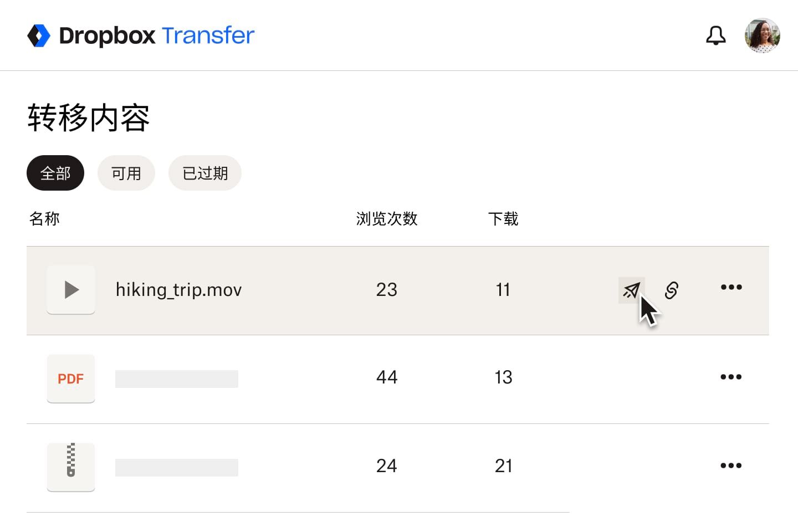Click the PDF row's placeholder file name
Image resolution: width=798 pixels, height=532 pixels.
click(x=177, y=379)
